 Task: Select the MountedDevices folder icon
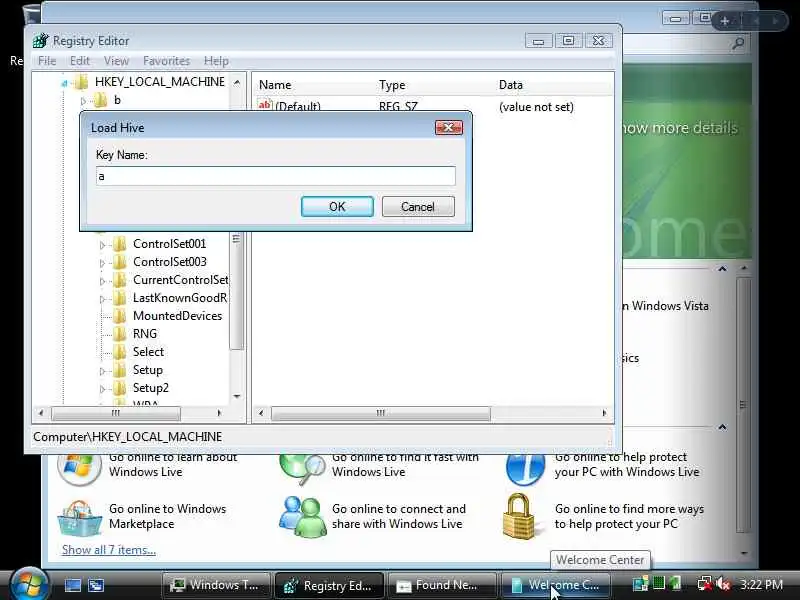(x=119, y=316)
